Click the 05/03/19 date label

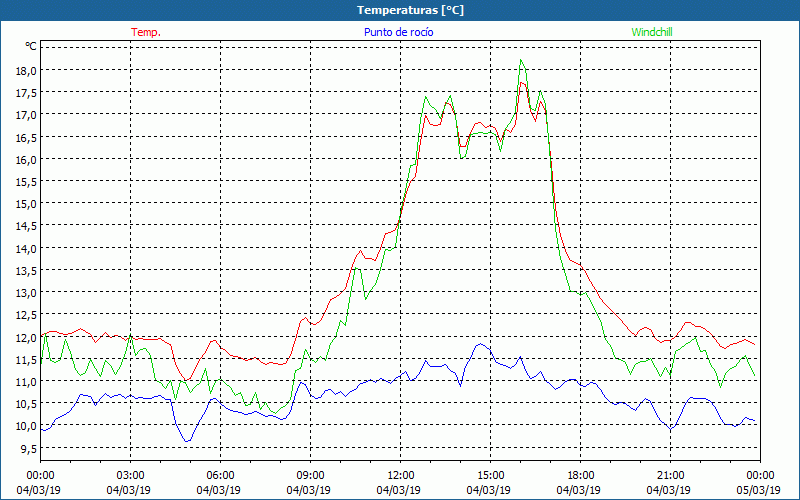758,490
